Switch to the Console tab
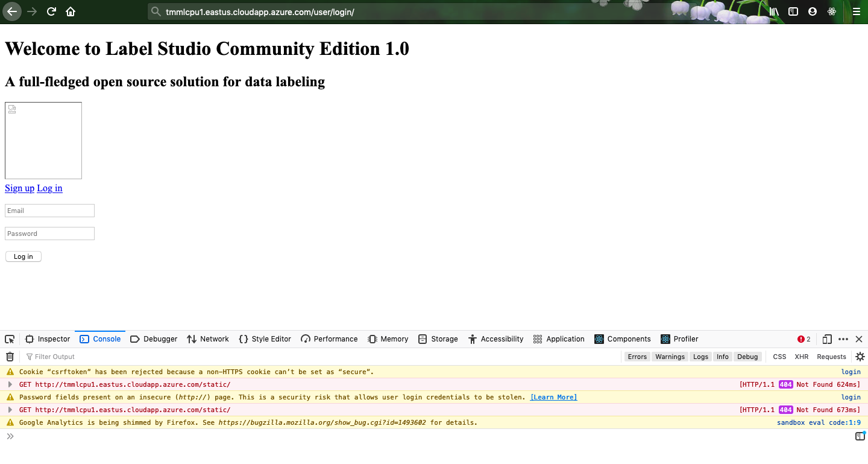This screenshot has width=868, height=464. coord(100,339)
